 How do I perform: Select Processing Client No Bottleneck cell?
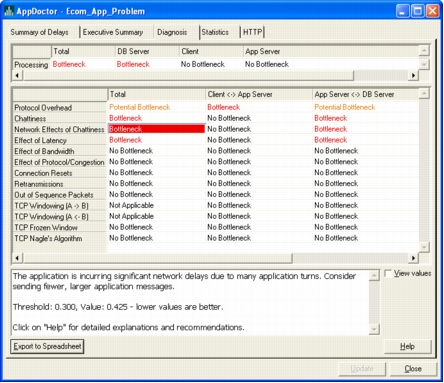211,64
